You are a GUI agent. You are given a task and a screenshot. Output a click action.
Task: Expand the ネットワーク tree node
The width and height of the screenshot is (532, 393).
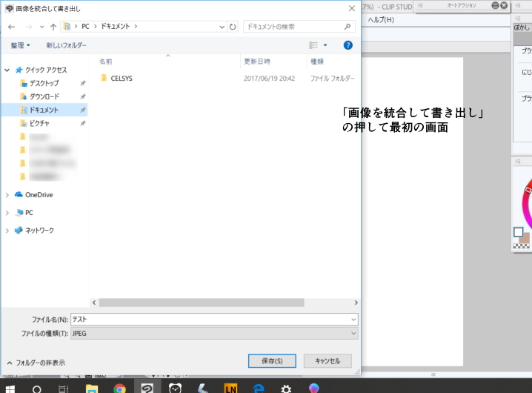click(x=7, y=231)
